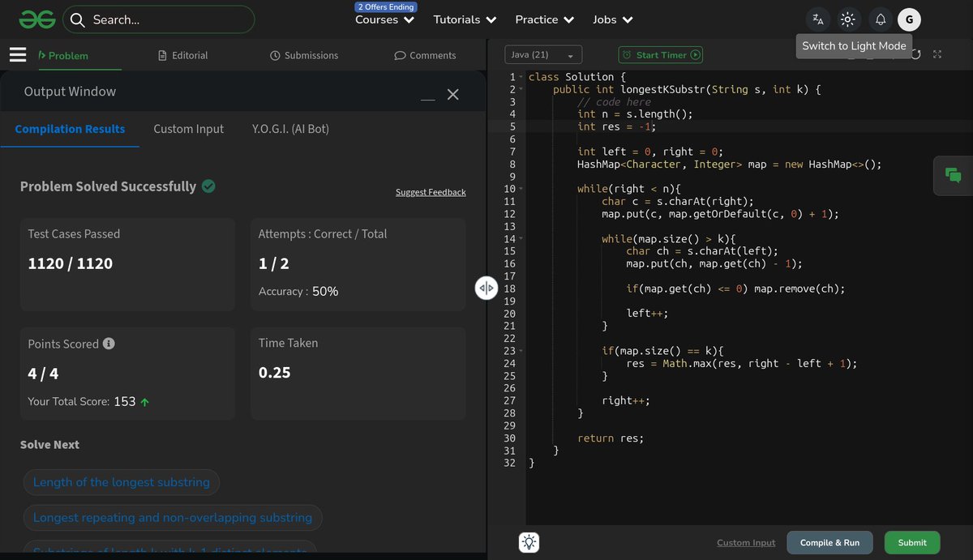Collapse code fold at line 1
This screenshot has height=560, width=973.
click(x=521, y=77)
